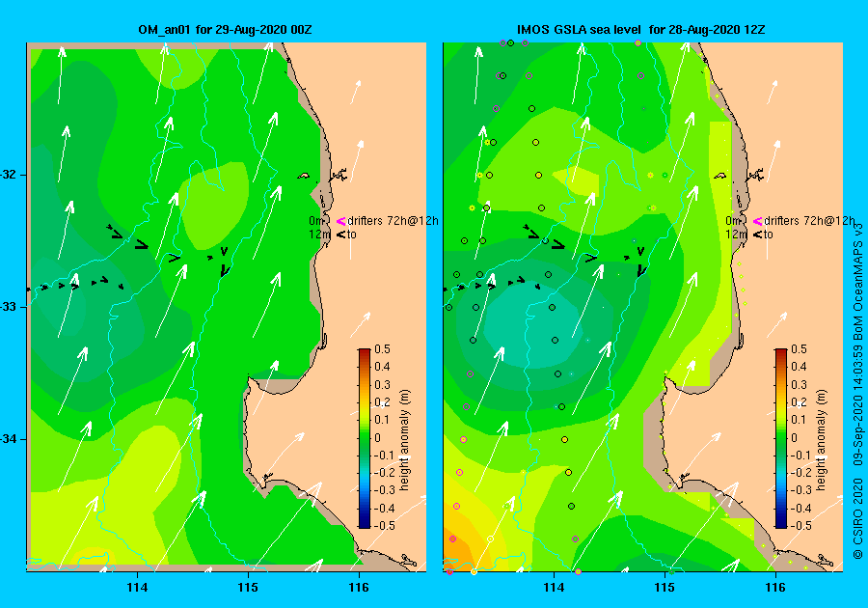
Task: Click '0.4' on the IMOS GSLA color bar
Action: (799, 367)
